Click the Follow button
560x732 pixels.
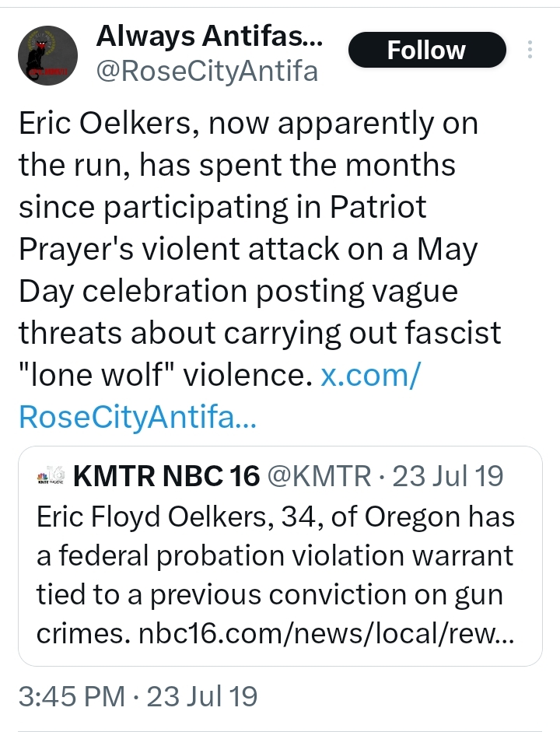(x=426, y=51)
